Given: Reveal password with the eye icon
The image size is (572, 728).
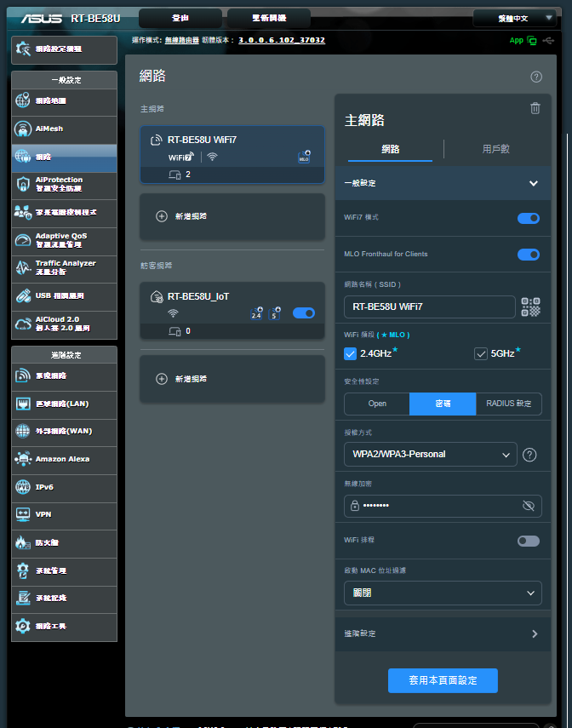Looking at the screenshot, I should 529,506.
